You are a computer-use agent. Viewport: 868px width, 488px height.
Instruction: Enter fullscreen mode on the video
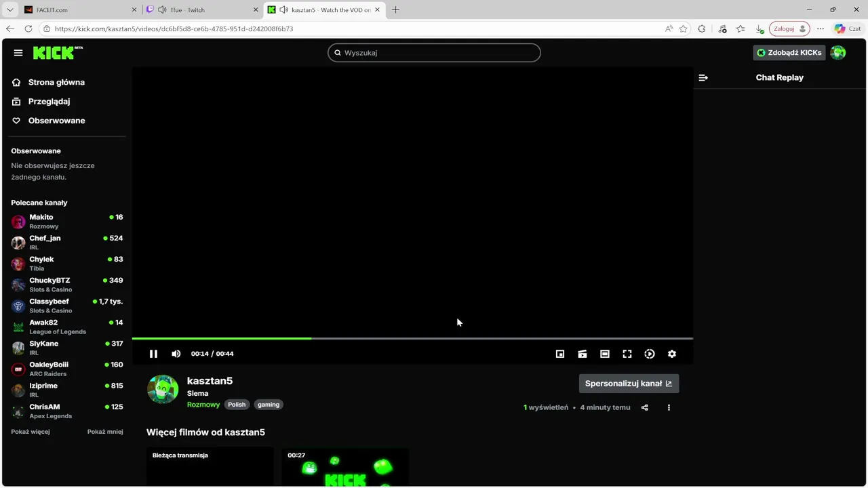627,354
